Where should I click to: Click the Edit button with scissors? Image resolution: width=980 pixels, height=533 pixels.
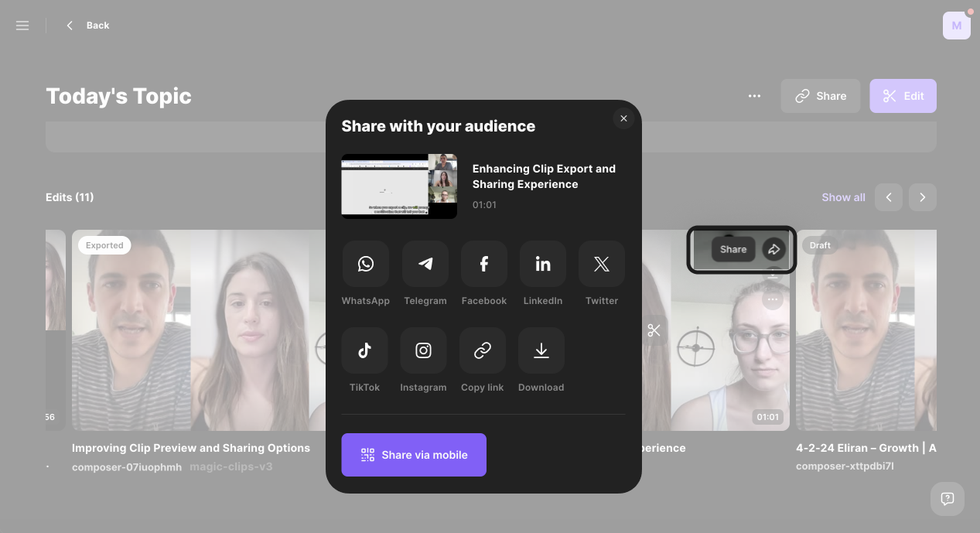tap(903, 96)
